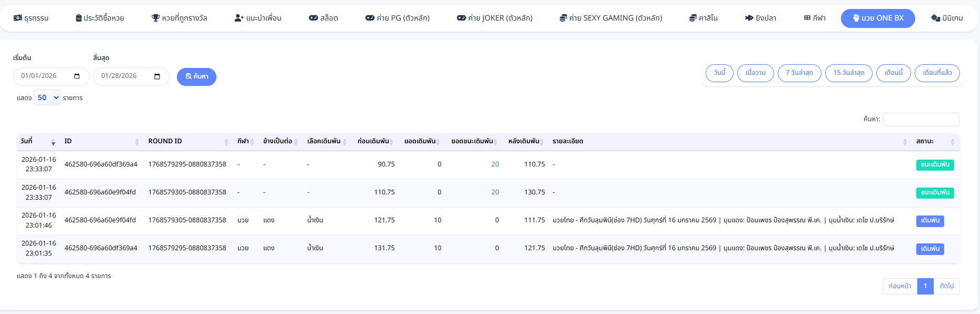The height and width of the screenshot is (314, 980).
Task: Click the calendar icon in end date field
Action: (x=157, y=76)
